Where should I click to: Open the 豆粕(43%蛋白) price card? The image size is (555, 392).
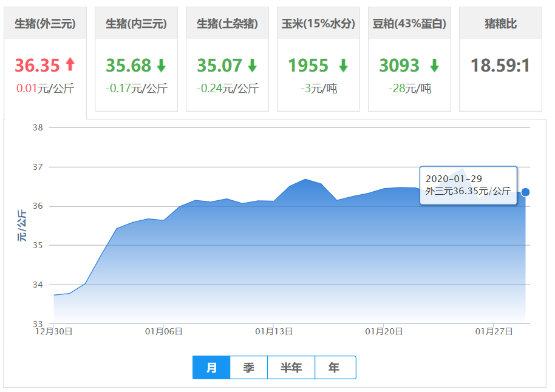(x=409, y=24)
